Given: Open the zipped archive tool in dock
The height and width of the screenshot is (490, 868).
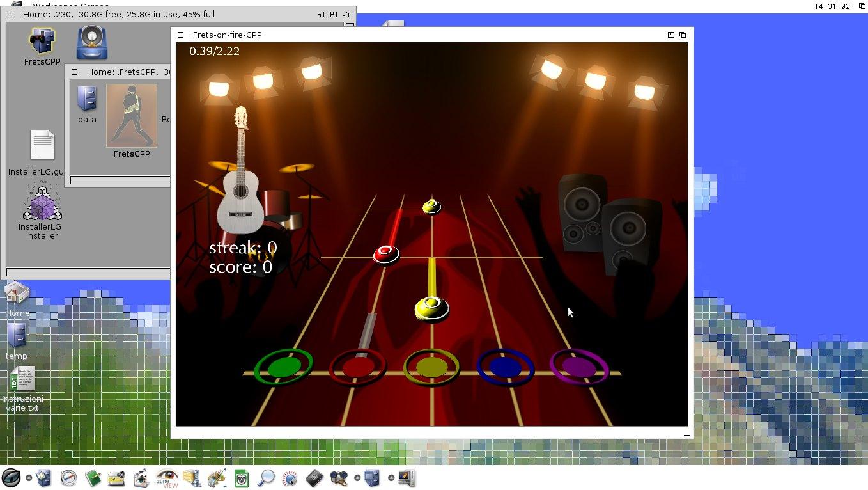Looking at the screenshot, I should click(x=192, y=478).
